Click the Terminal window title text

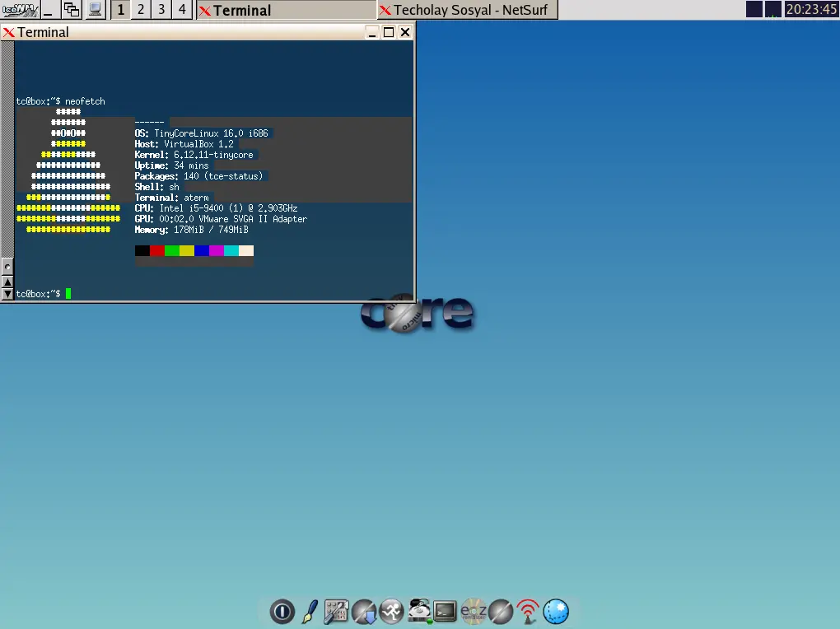[x=43, y=33]
